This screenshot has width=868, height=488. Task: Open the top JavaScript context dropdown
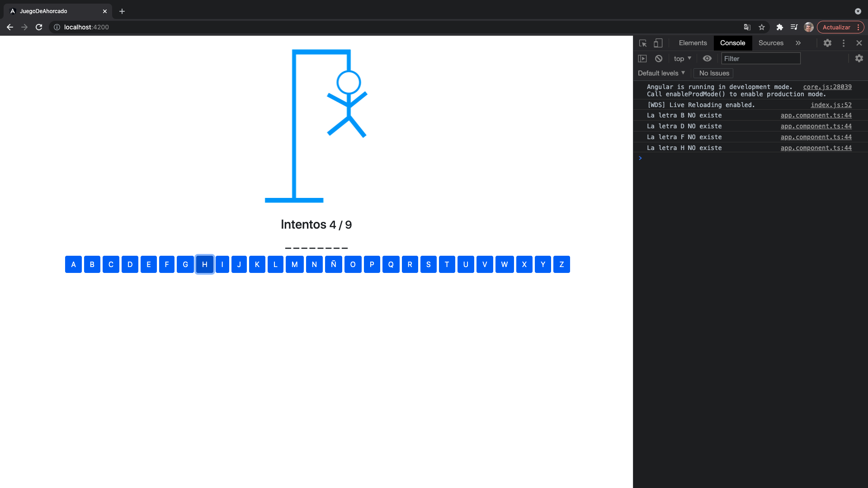point(682,58)
